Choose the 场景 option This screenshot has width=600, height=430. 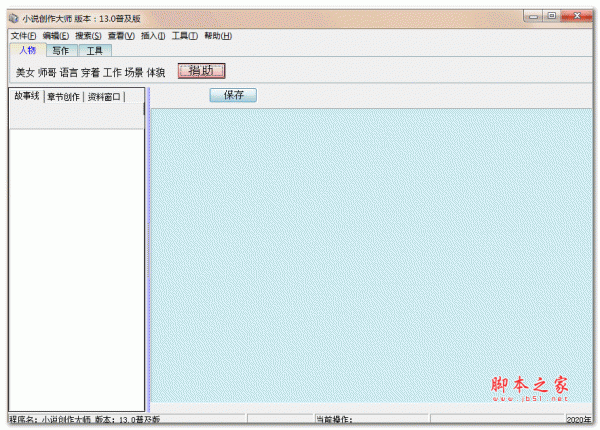134,72
